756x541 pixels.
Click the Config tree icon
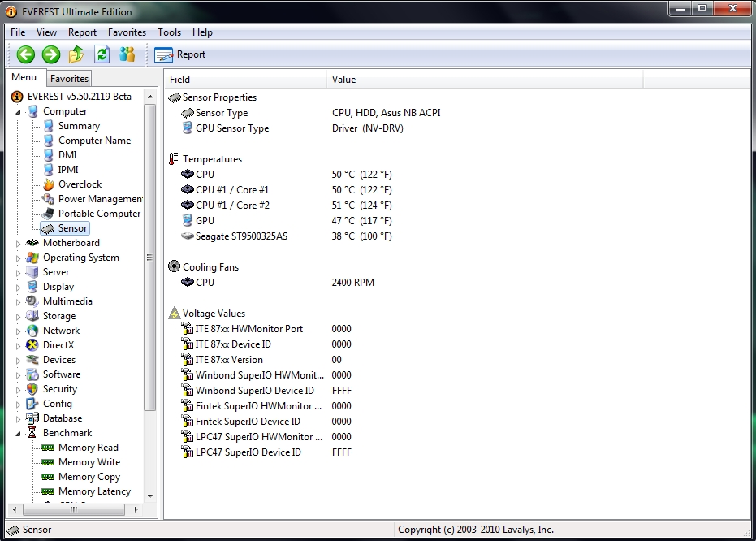tap(32, 404)
